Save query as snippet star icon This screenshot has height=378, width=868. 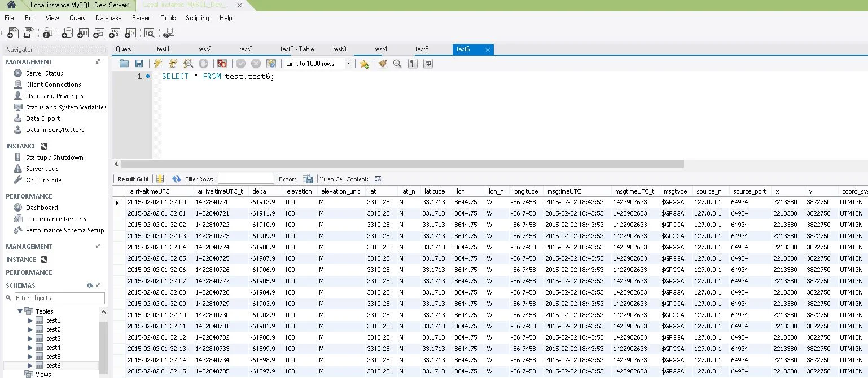pyautogui.click(x=365, y=64)
